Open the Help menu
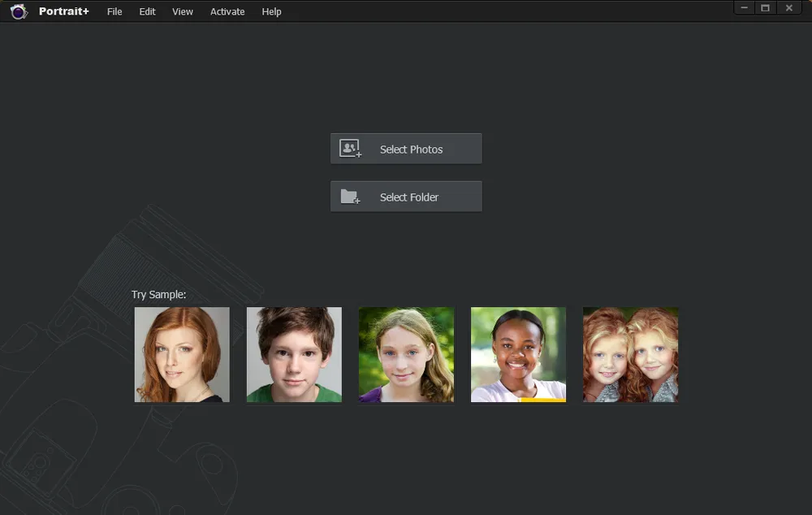The image size is (812, 515). [x=271, y=11]
